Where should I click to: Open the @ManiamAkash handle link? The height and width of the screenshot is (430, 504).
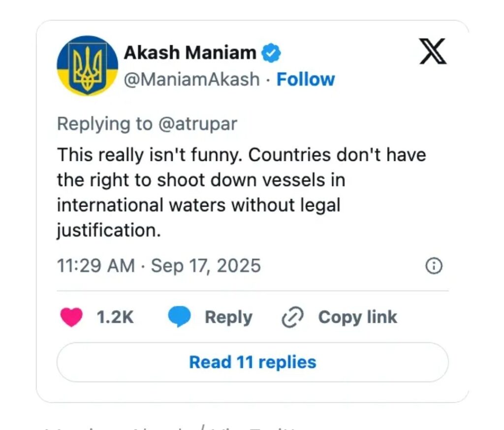pyautogui.click(x=192, y=79)
